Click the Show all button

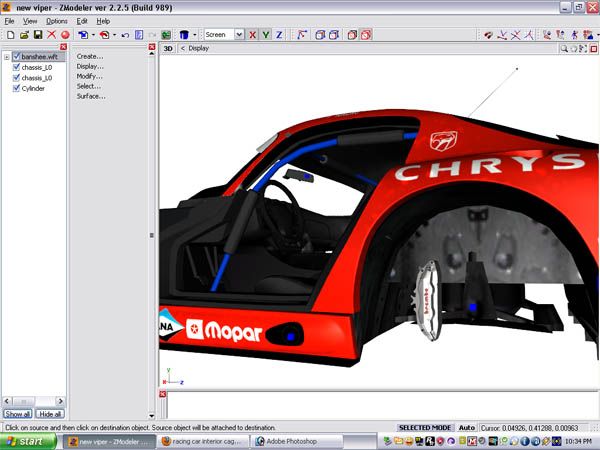click(x=18, y=413)
